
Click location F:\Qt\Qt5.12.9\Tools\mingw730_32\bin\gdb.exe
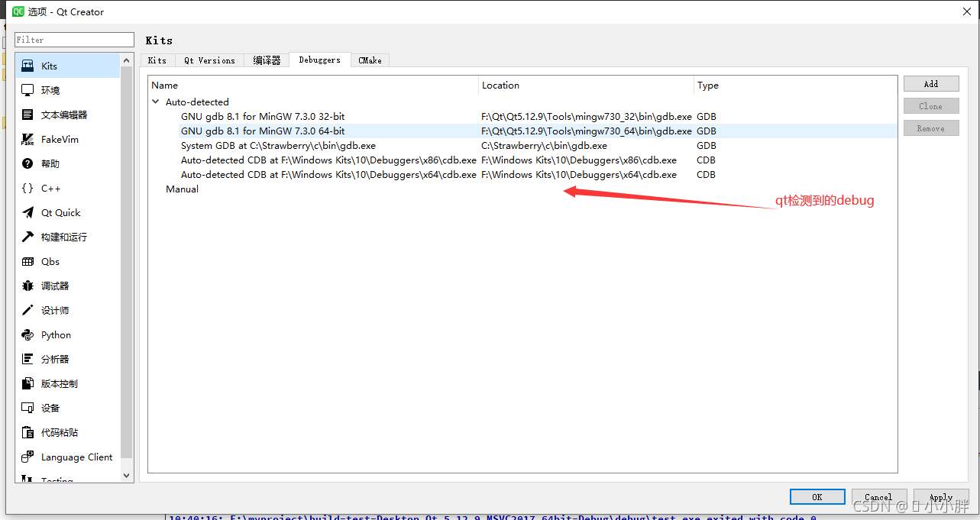coord(587,117)
